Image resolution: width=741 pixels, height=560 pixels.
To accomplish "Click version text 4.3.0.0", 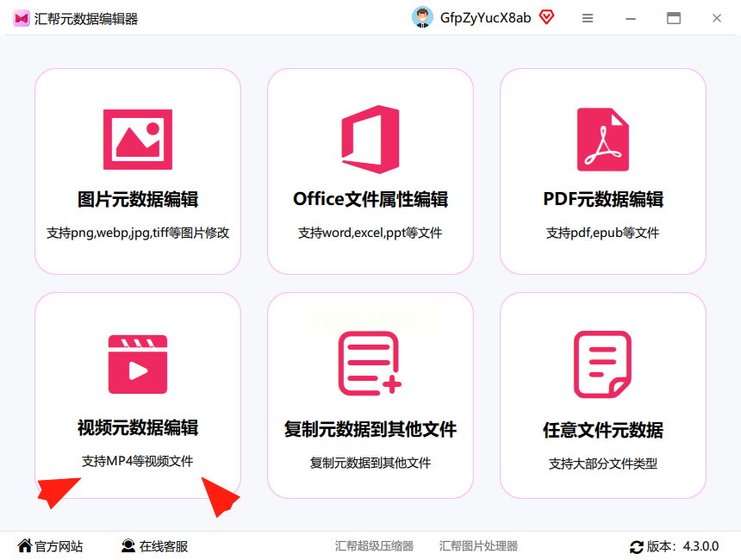I will tap(701, 546).
